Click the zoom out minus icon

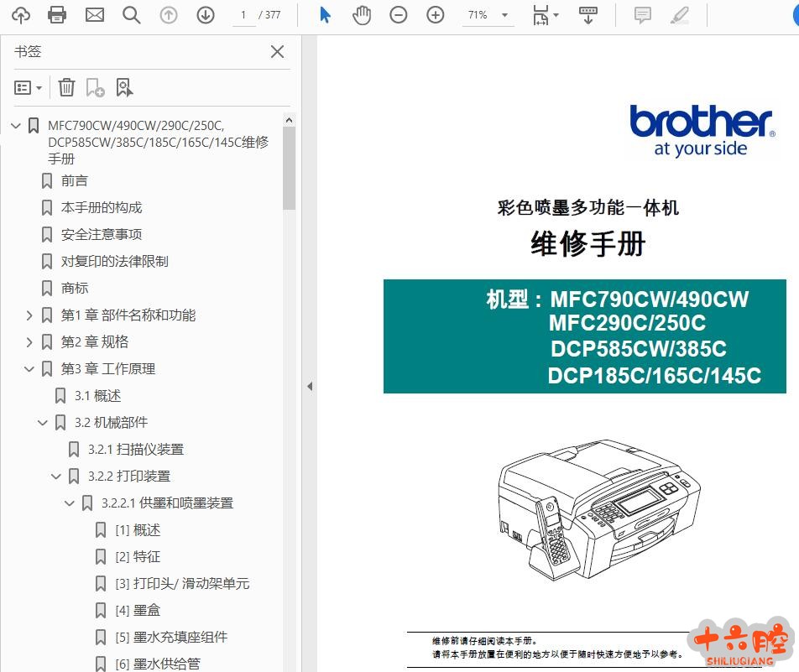coord(399,15)
